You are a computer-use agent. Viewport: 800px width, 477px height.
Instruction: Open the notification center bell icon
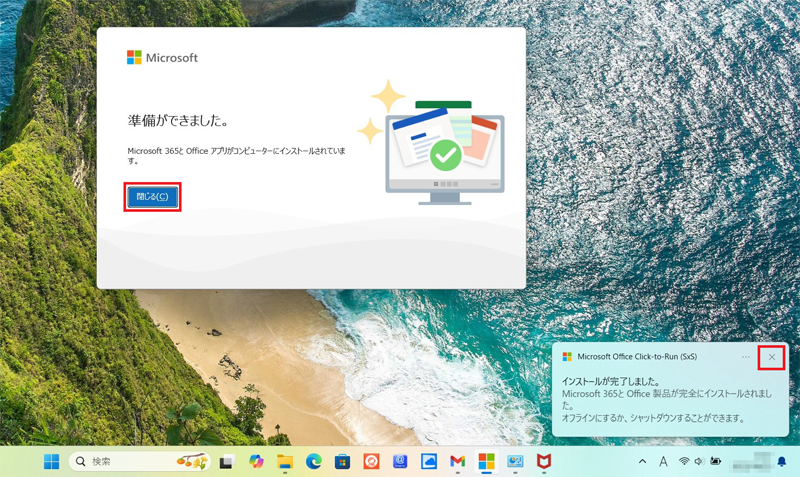click(x=782, y=461)
